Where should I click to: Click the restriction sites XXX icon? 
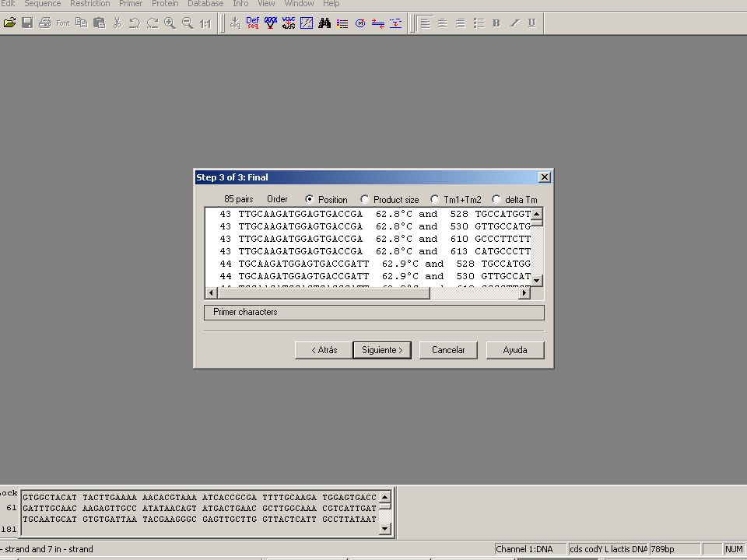tap(271, 23)
